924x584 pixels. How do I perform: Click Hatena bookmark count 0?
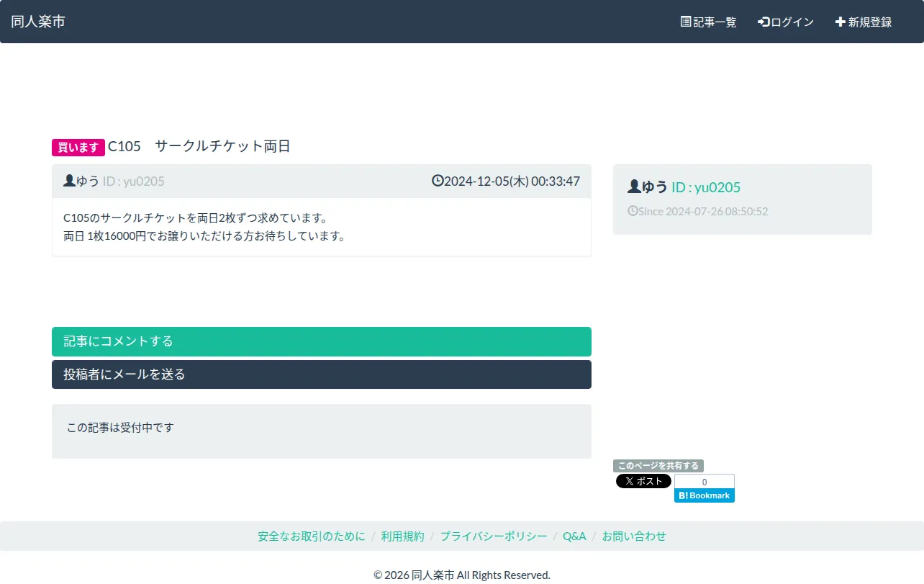(705, 482)
